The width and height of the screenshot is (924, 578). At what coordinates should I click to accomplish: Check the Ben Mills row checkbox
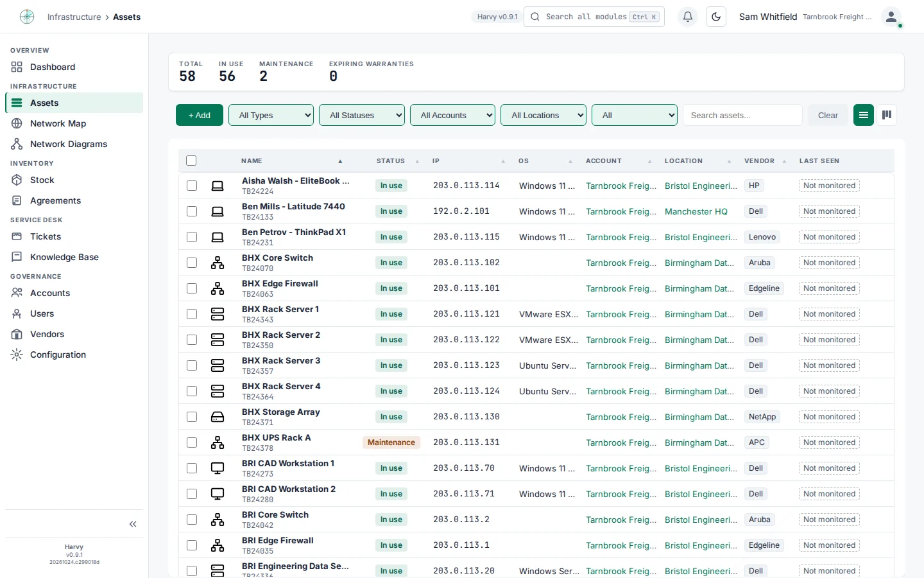click(192, 211)
